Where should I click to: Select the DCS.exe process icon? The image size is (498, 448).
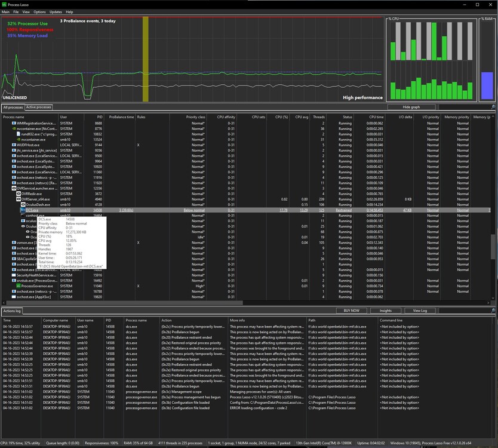(23, 210)
